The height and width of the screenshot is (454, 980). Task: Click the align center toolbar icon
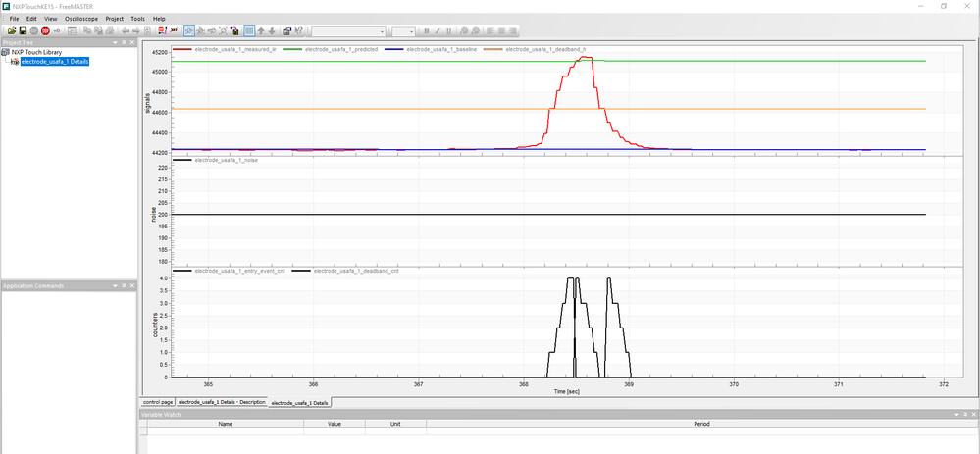[502, 31]
